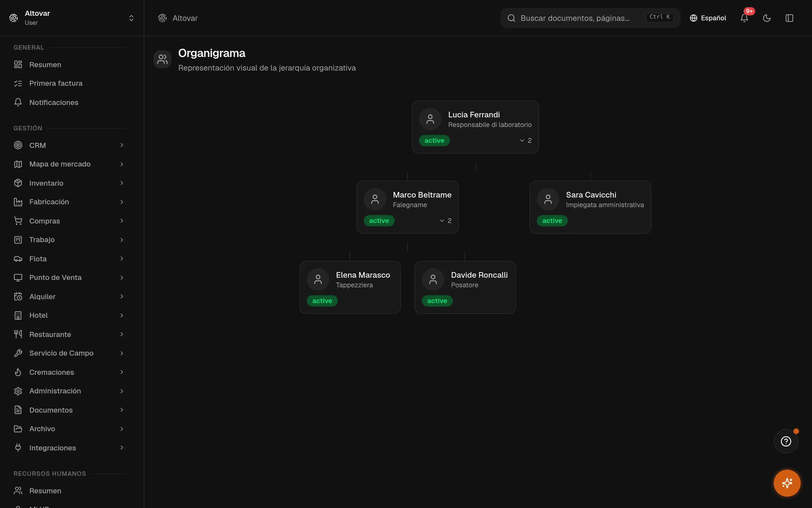Click the Davide Roncalli name
The width and height of the screenshot is (812, 508).
479,275
